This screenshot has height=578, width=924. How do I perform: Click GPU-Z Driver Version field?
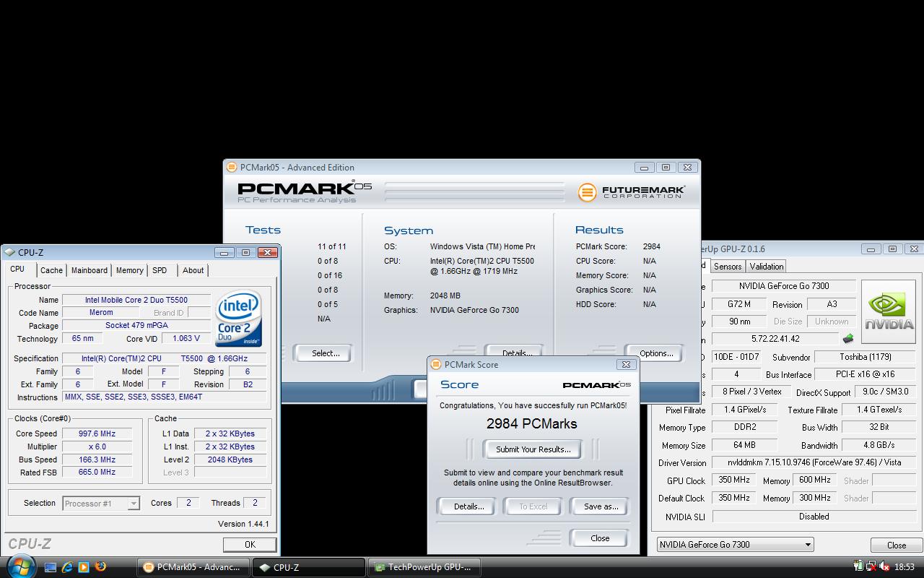[x=814, y=462]
